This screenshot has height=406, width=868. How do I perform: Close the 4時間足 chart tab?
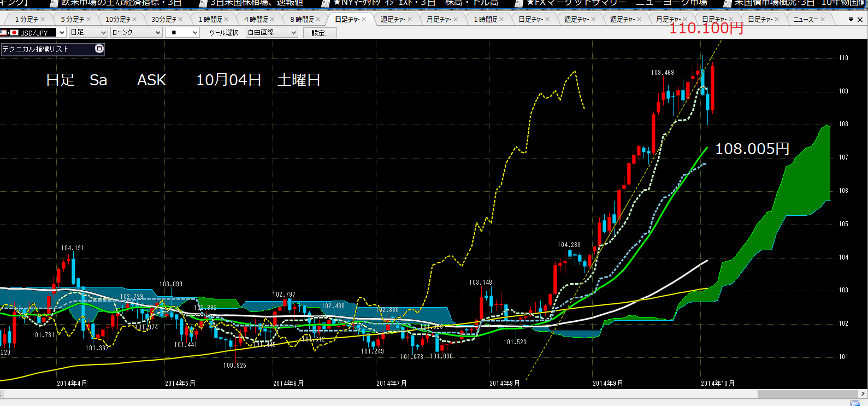point(272,20)
